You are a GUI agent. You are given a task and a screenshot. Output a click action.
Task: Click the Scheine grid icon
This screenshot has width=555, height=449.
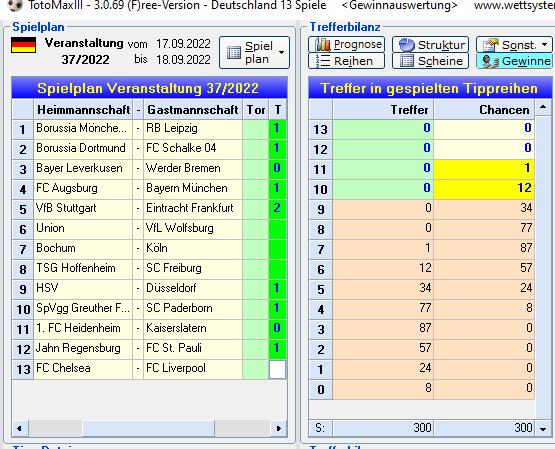(407, 61)
